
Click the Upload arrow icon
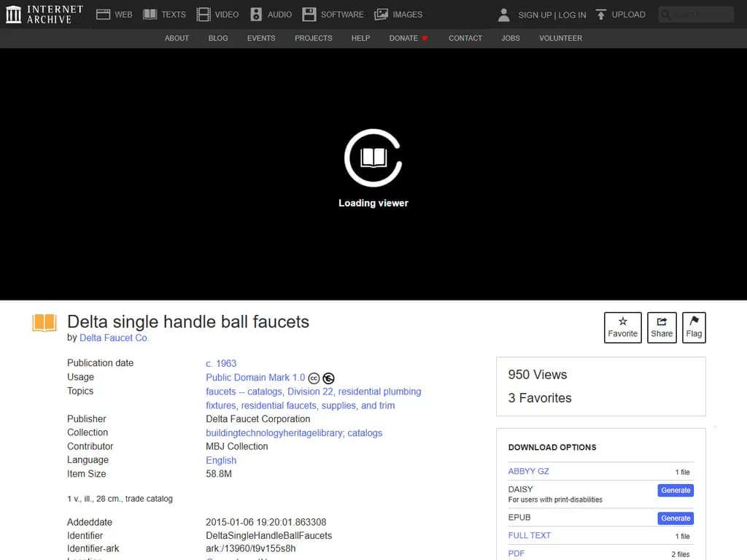[601, 15]
